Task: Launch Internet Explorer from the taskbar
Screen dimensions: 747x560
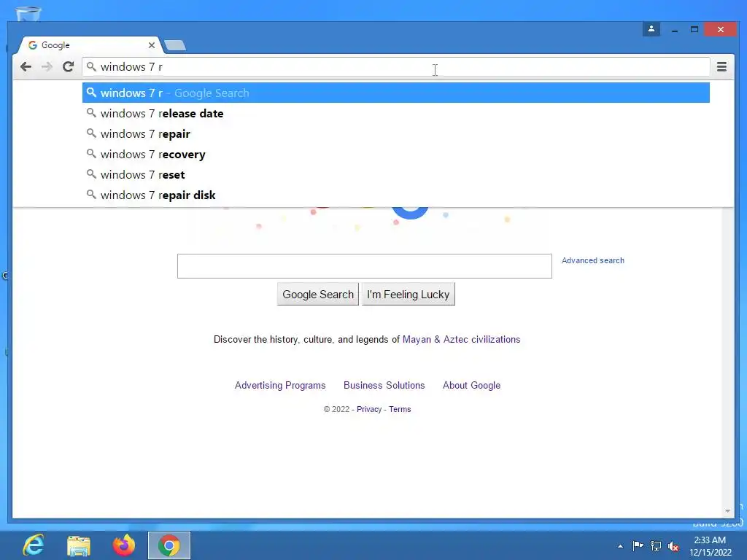Action: (34, 545)
